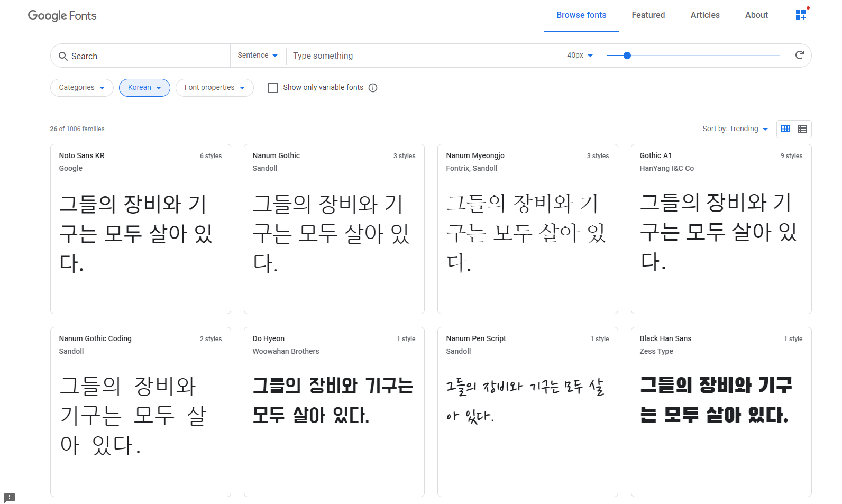Click the 9 styles label on Gothic A1
The width and height of the screenshot is (842, 504).
[791, 156]
